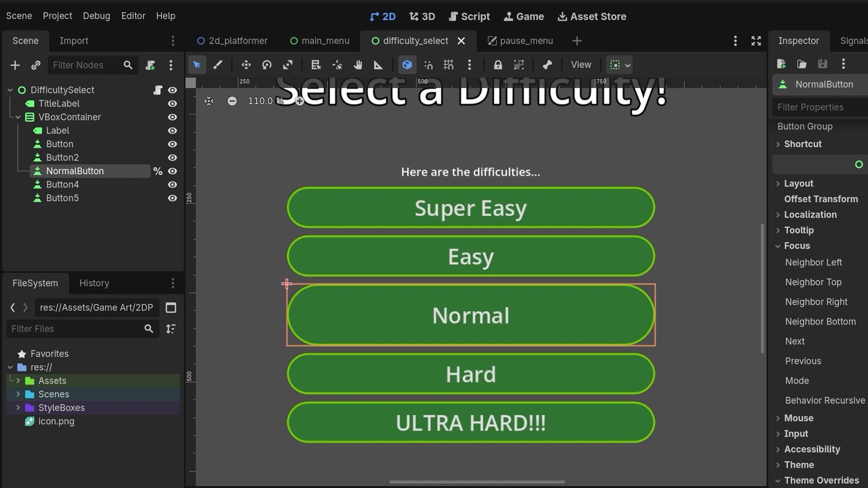The image size is (868, 488).
Task: Select the Super Easy button in viewport
Action: [x=471, y=208]
